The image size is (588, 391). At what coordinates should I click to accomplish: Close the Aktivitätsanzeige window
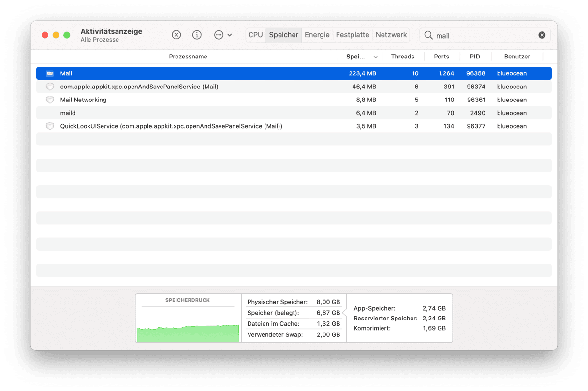tap(45, 35)
